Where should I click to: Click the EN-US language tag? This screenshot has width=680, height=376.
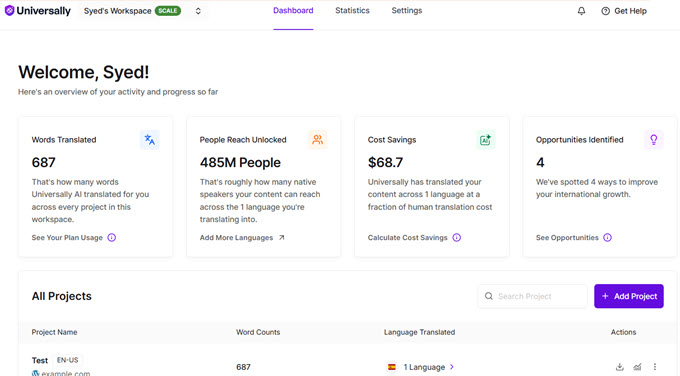pos(68,360)
